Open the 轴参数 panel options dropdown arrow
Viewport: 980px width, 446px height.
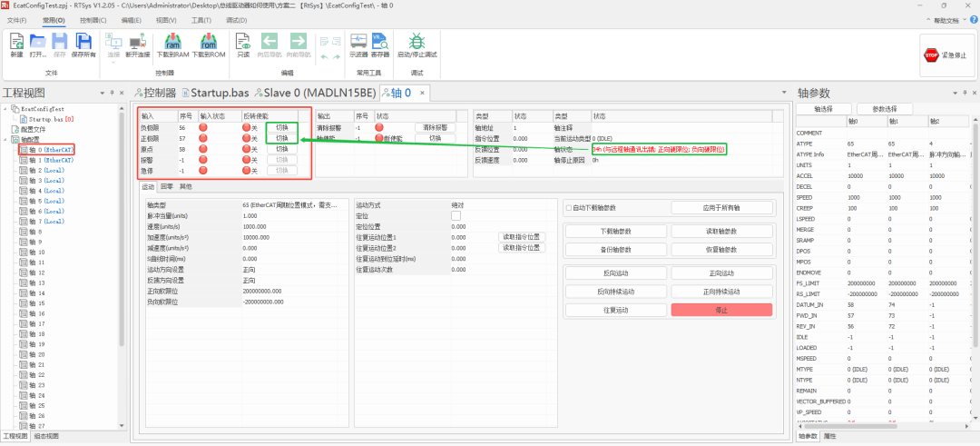(x=955, y=93)
